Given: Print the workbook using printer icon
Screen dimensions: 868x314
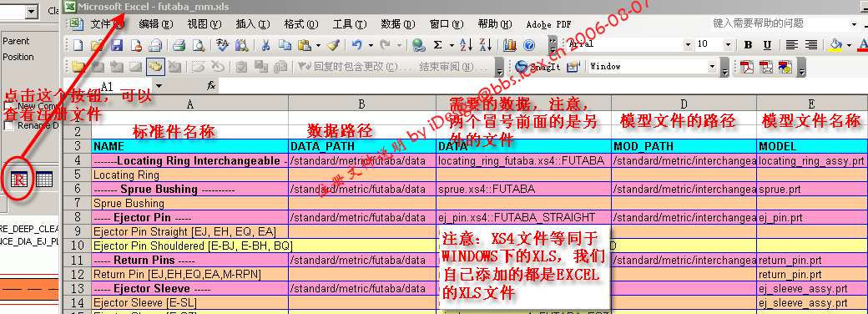Looking at the screenshot, I should click(179, 45).
